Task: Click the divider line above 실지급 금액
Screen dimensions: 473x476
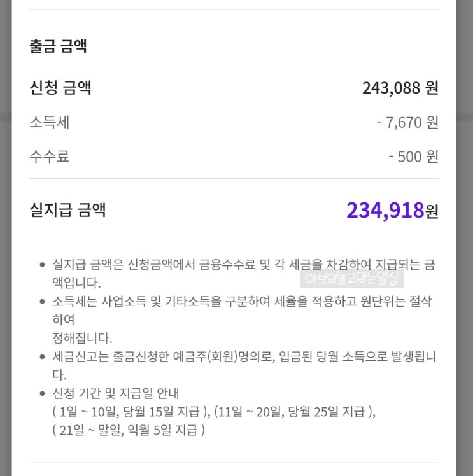Action: (x=234, y=179)
